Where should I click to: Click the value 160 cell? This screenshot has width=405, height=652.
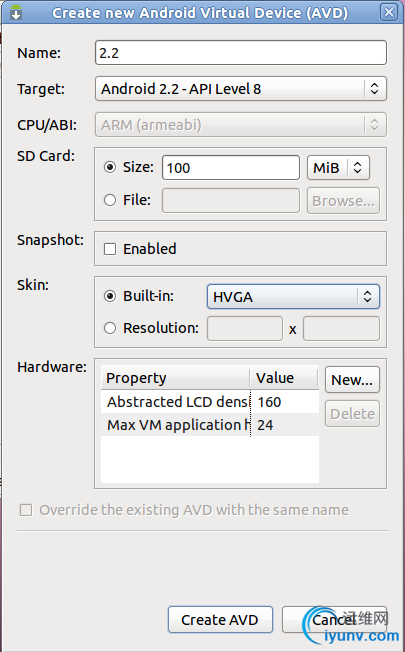pos(285,402)
